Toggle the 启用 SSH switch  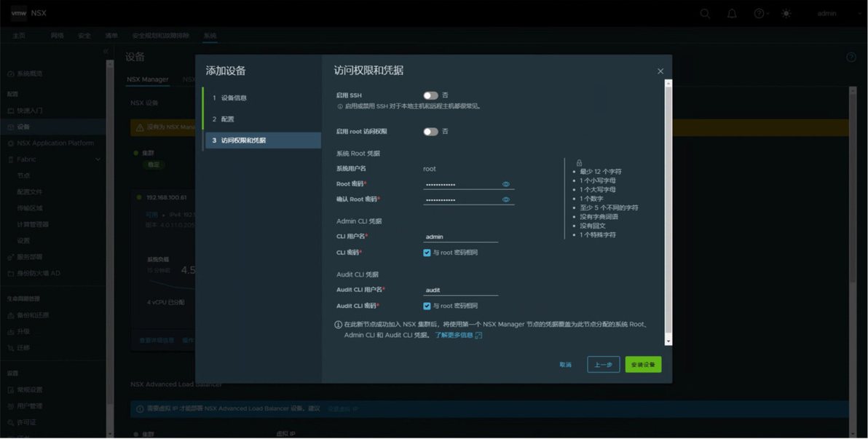(430, 95)
